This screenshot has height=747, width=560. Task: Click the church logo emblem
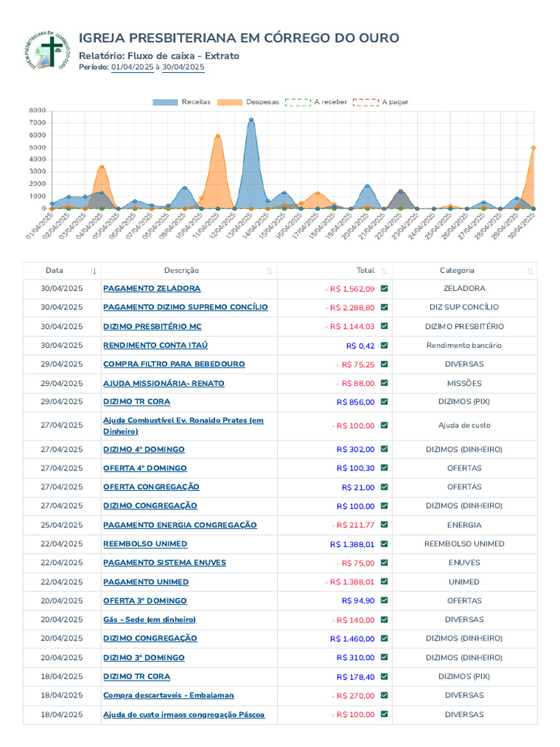[47, 50]
